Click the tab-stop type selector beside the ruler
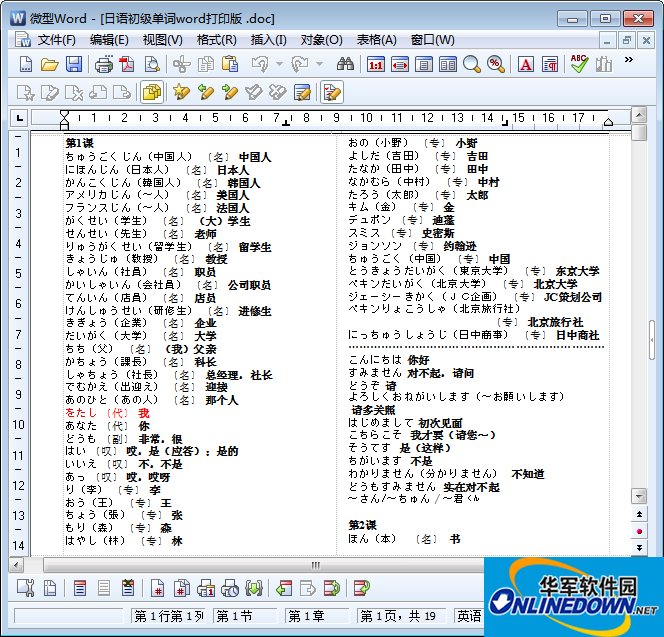 (19, 118)
